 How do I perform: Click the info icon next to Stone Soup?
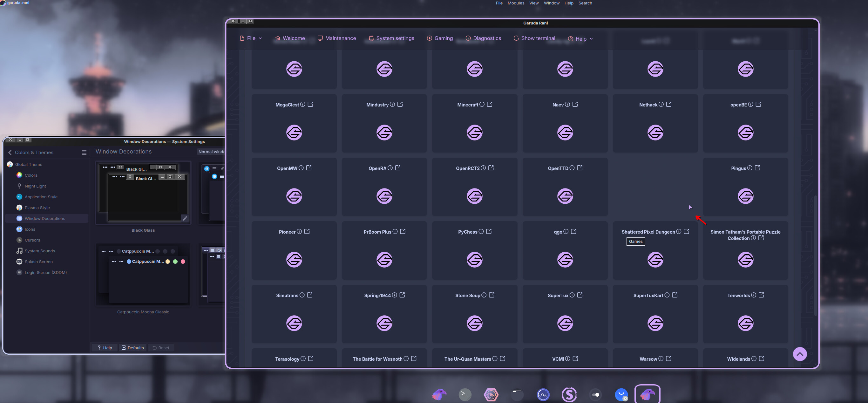484,295
